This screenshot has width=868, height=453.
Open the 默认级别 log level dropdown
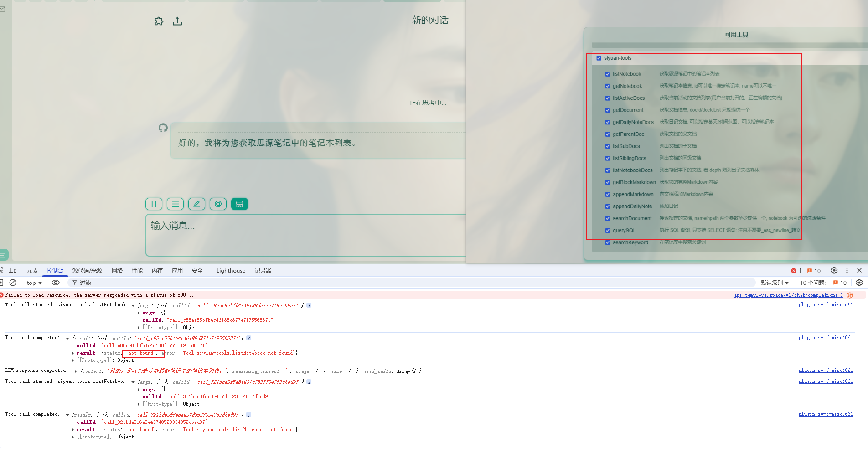click(775, 283)
